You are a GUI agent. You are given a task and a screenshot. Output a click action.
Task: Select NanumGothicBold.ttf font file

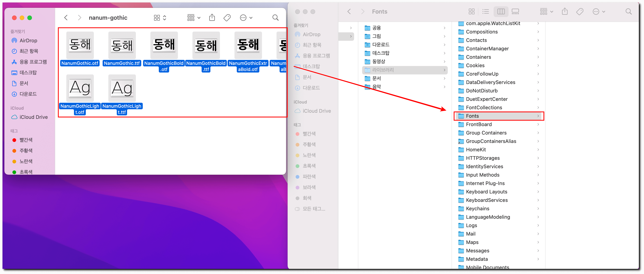(x=206, y=52)
